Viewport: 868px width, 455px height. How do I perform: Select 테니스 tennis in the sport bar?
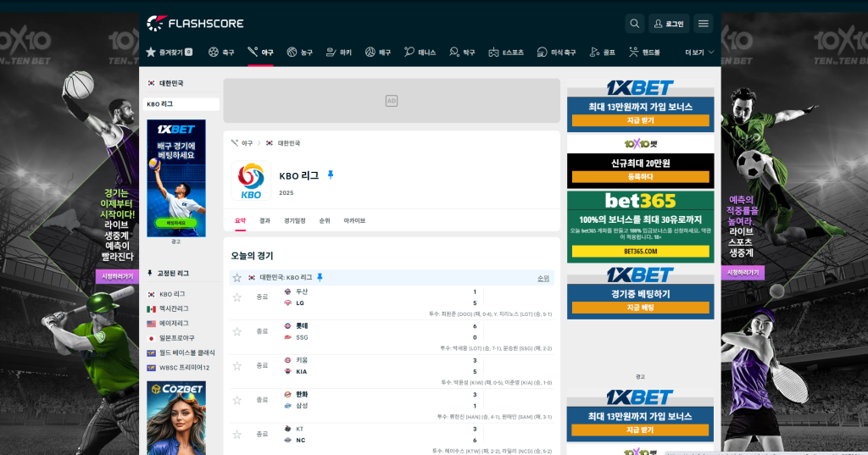pyautogui.click(x=420, y=52)
